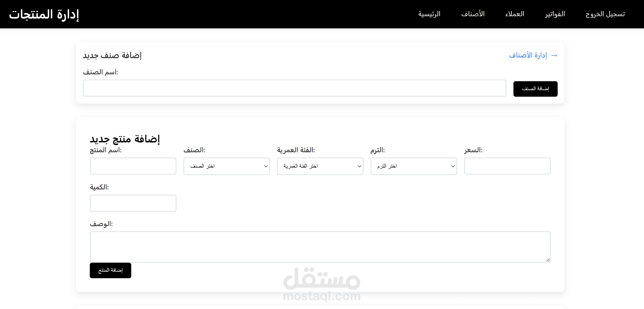Viewport: 644px width, 309px height.
Task: Navigate to العملاء page
Action: [514, 14]
